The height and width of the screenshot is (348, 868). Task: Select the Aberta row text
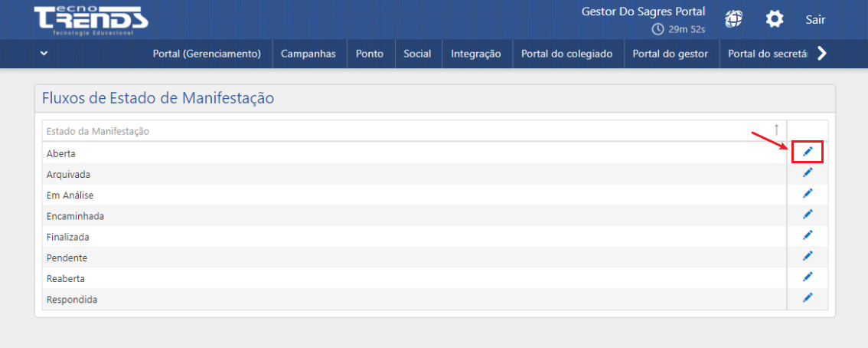pos(61,153)
